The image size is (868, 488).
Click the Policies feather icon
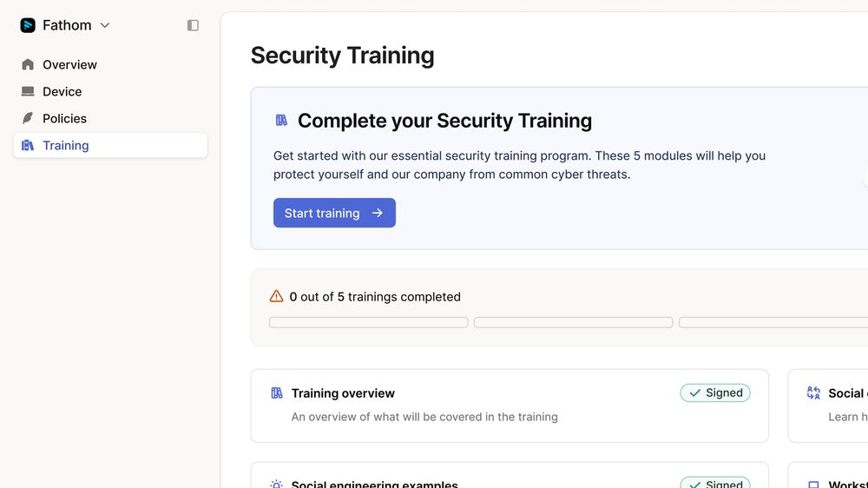pyautogui.click(x=28, y=118)
